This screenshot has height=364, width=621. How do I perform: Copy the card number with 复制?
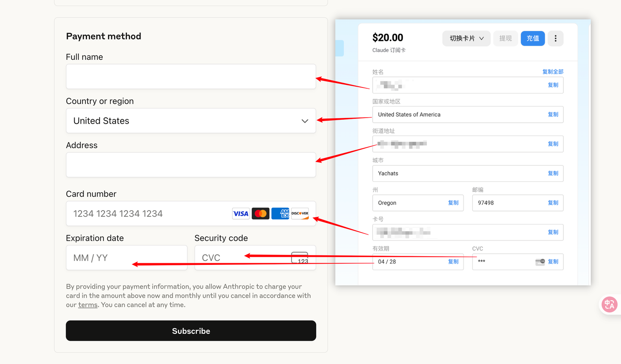(553, 232)
